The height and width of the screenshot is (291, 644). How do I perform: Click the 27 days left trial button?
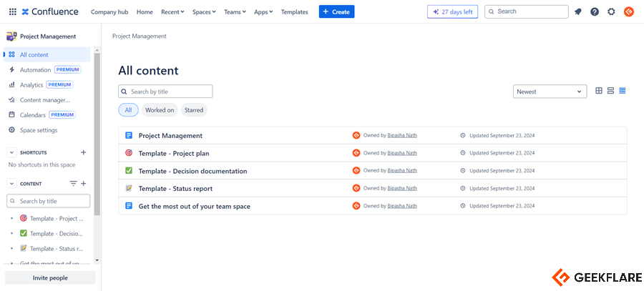point(453,11)
